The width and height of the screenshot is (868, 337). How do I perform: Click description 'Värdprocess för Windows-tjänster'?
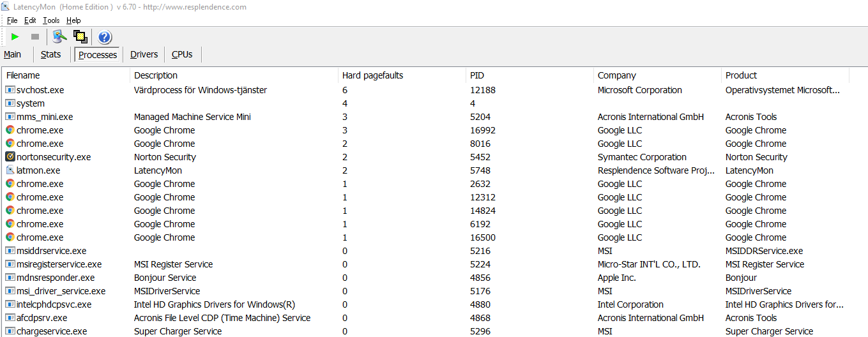tap(201, 90)
